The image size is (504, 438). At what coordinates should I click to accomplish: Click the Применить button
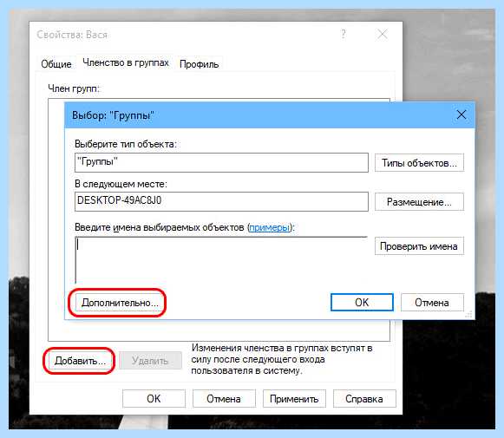click(294, 399)
